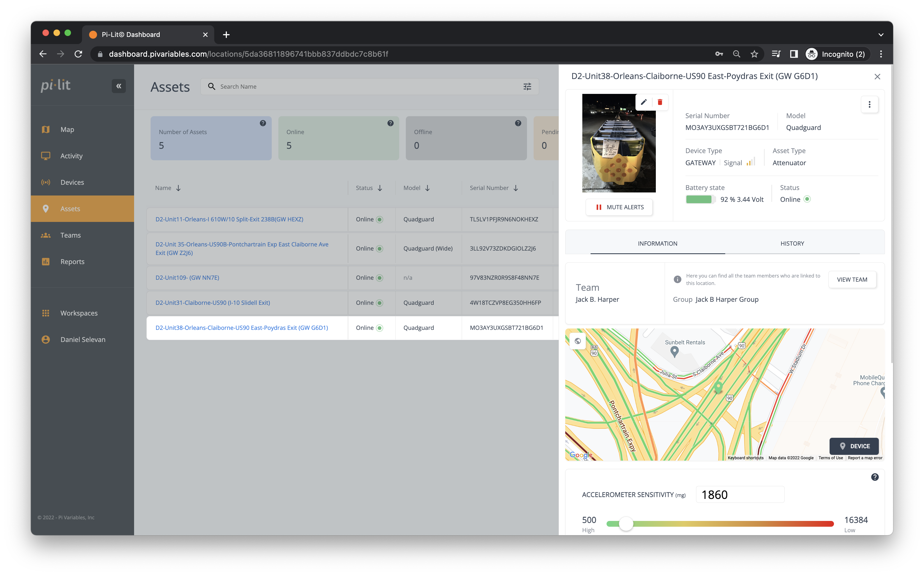Click help icon on Number of Assets card
Screen dimensions: 924x576
point(263,123)
